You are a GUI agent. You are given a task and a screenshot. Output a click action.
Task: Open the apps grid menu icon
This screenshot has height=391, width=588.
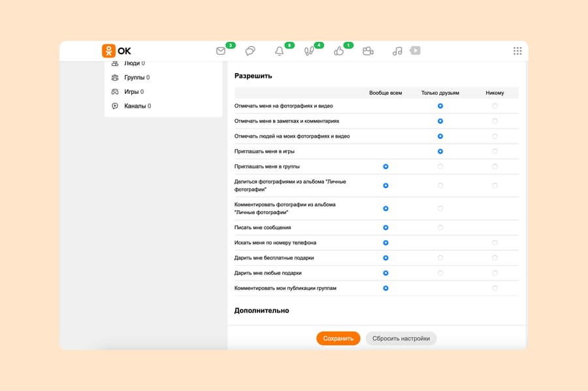517,51
